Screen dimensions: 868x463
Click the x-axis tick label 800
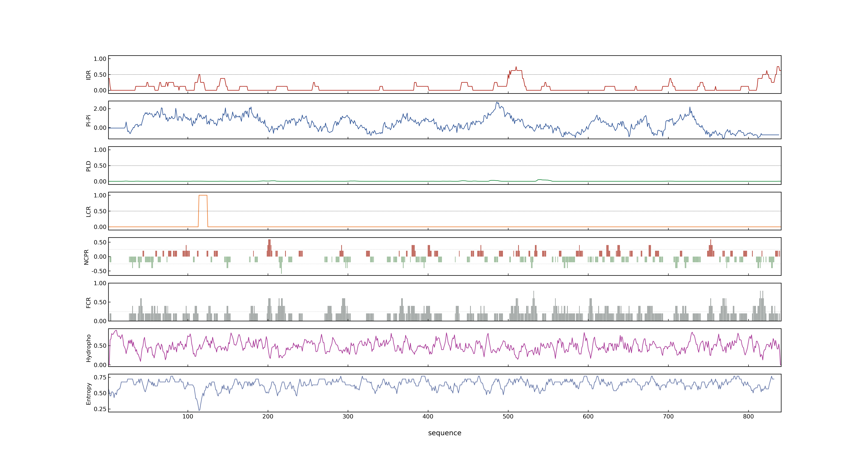(x=748, y=416)
